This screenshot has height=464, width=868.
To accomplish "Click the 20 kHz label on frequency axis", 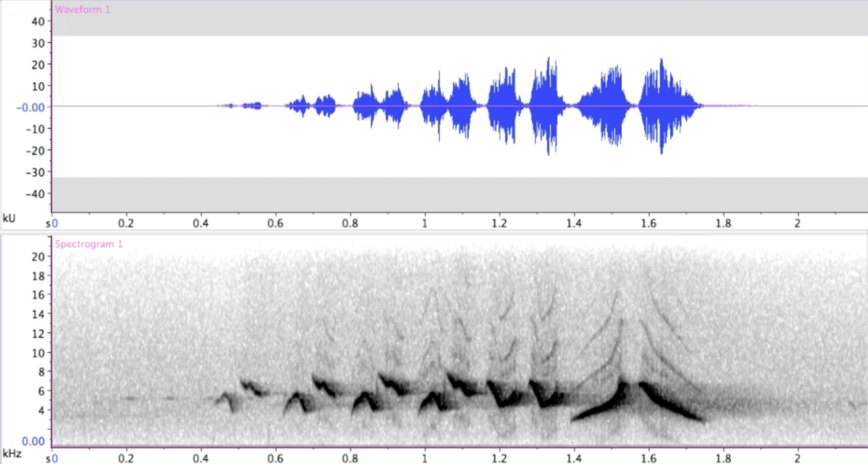I will 38,256.
